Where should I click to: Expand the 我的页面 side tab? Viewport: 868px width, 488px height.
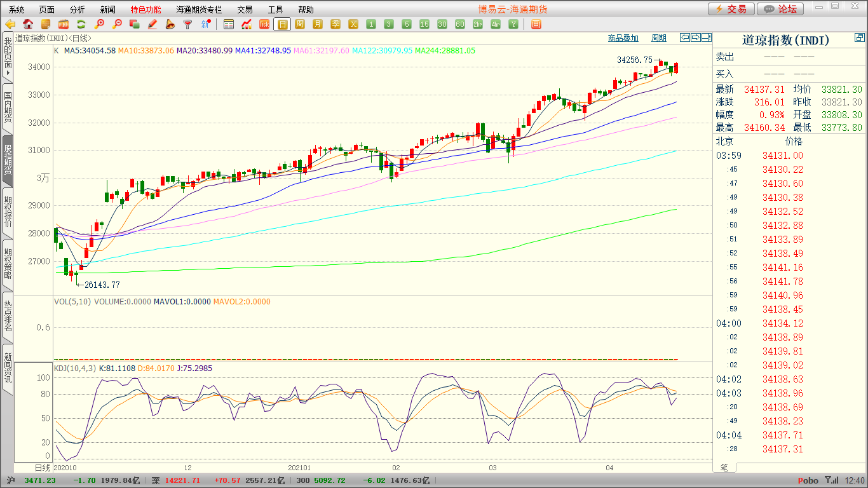8,58
